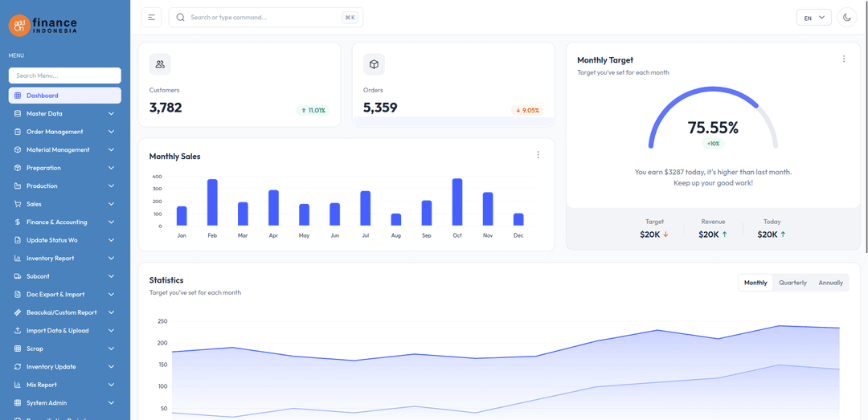Screen dimensions: 868x420
Task: Expand the Update Status Wo chevron
Action: (111, 240)
